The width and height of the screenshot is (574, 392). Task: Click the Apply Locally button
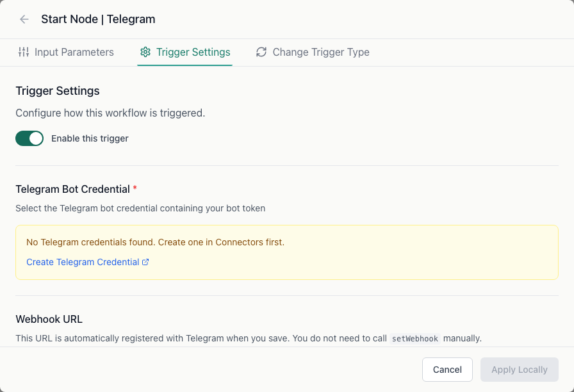pos(519,370)
